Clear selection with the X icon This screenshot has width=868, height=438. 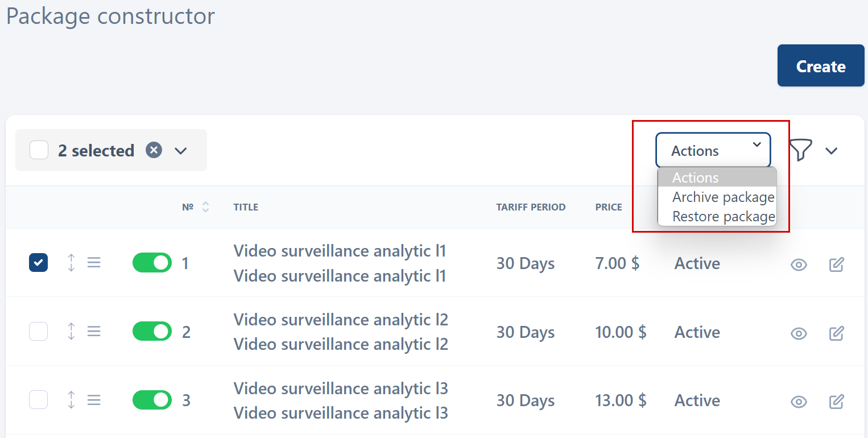click(x=154, y=150)
